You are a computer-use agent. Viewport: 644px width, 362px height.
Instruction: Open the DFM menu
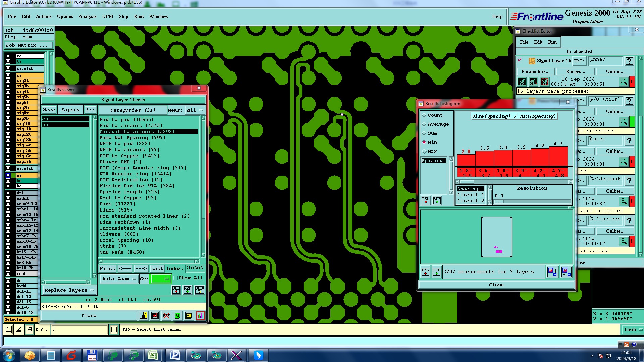point(108,16)
